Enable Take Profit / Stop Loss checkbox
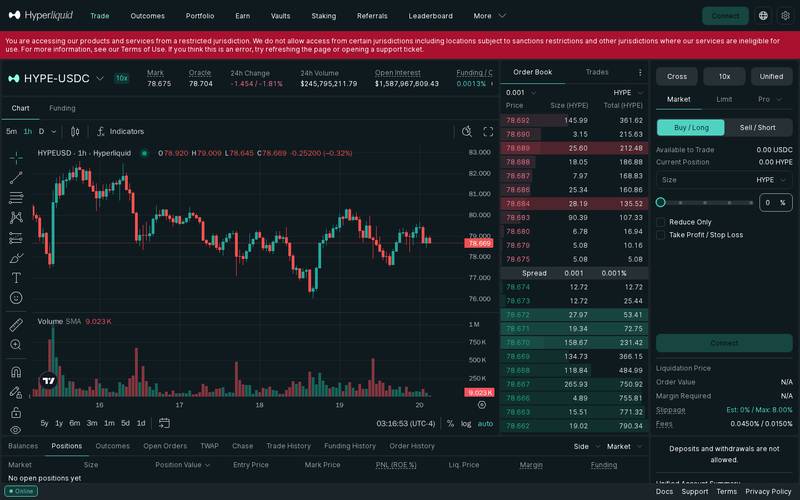The image size is (800, 500). tap(661, 235)
